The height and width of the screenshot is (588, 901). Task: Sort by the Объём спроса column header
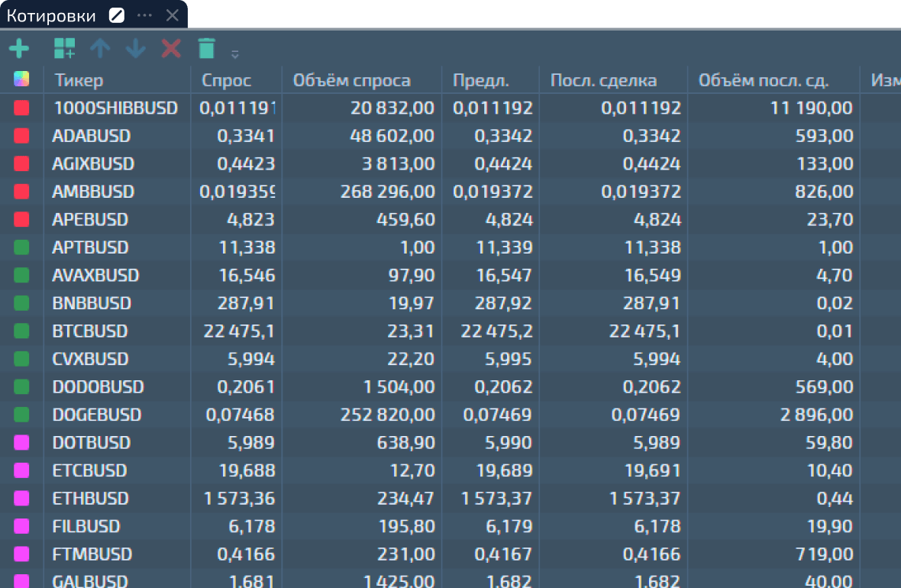[352, 80]
